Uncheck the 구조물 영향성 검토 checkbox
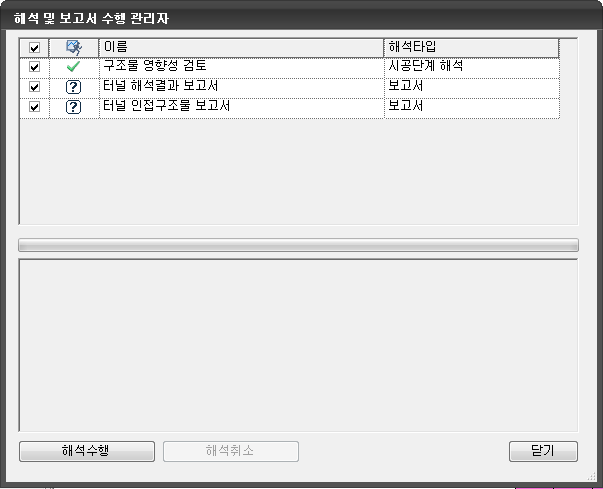 click(35, 67)
